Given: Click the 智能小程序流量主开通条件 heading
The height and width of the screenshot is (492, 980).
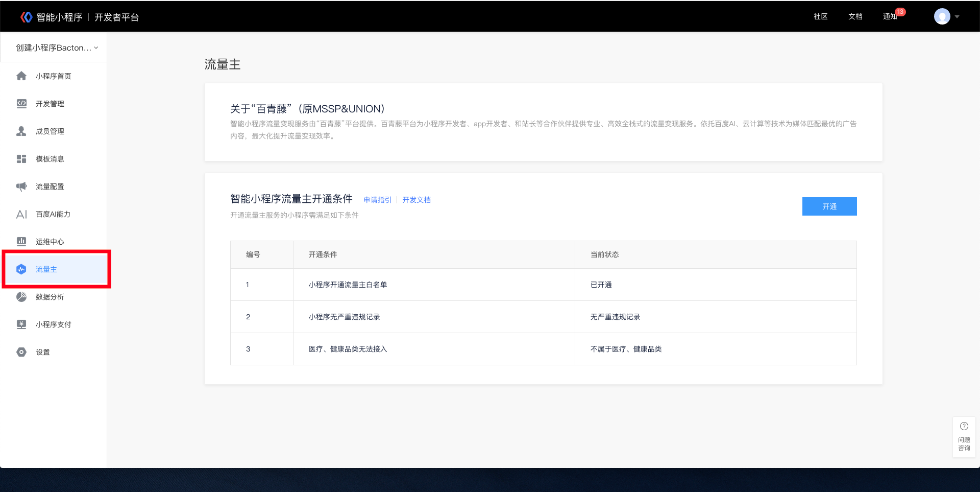Looking at the screenshot, I should click(291, 199).
